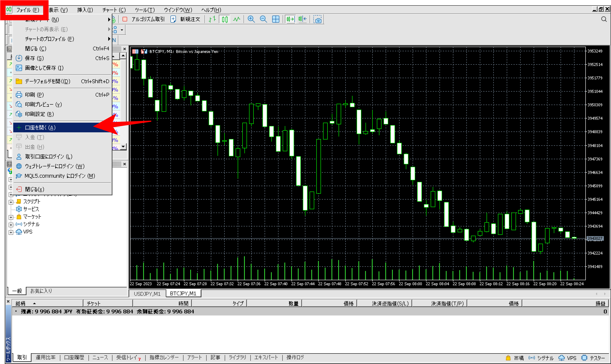Click the market watch scrollbar down arrow

[123, 146]
